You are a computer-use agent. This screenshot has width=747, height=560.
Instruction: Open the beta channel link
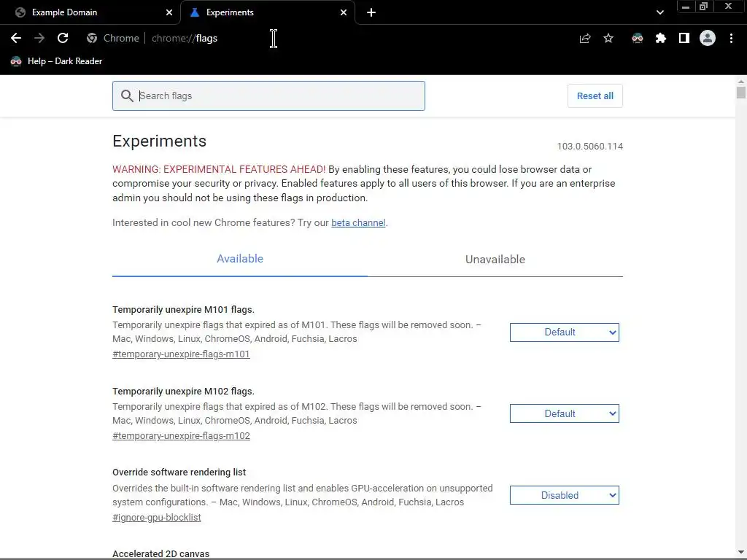pos(358,223)
